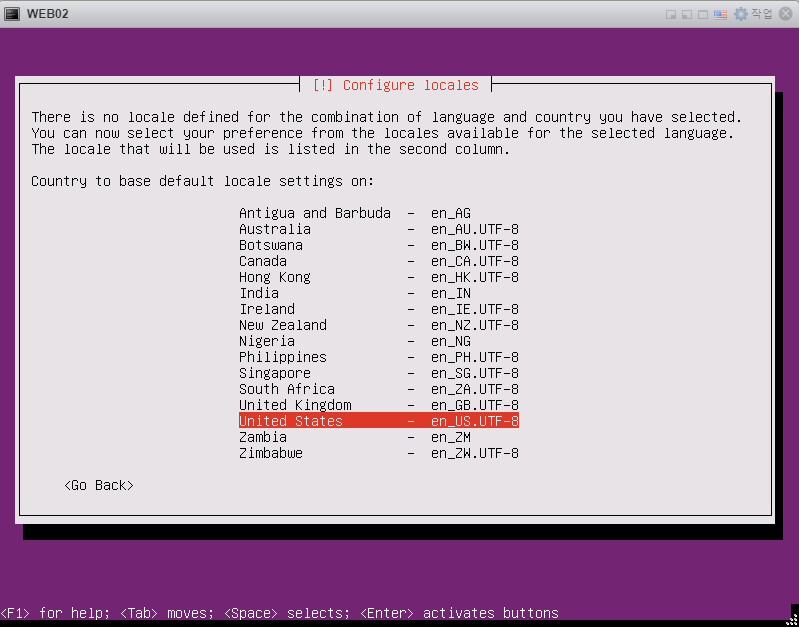The image size is (799, 627).
Task: Click 'Country to base default locale settings on:' label
Action: coord(202,181)
